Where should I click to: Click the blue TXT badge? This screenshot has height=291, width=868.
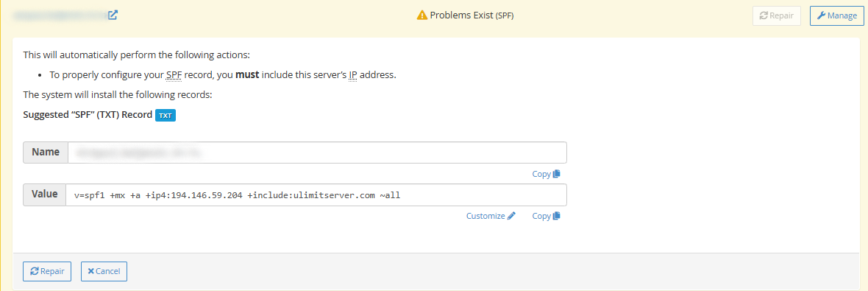point(166,115)
